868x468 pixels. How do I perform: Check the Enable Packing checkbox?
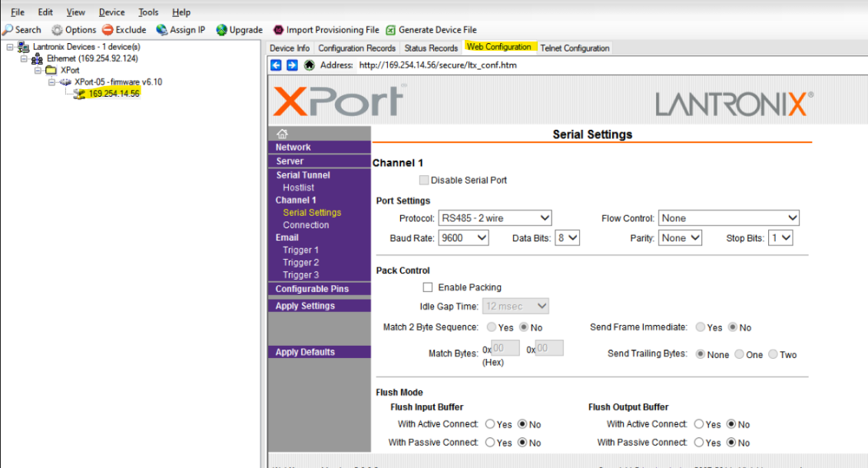click(427, 287)
